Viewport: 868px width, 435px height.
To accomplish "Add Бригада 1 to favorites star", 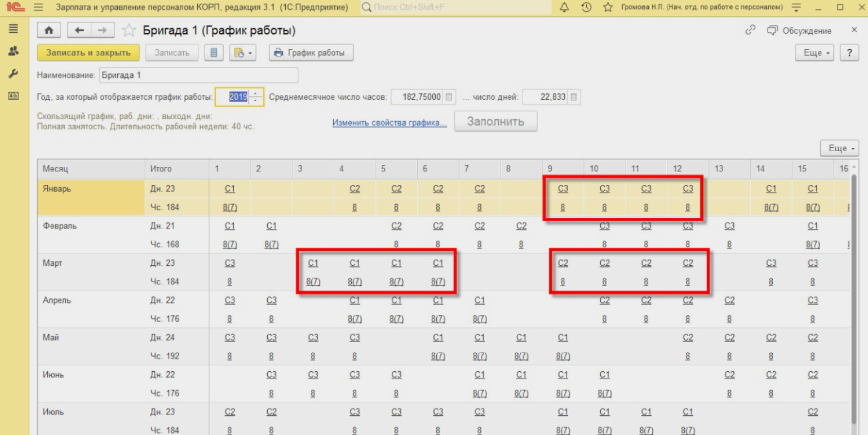I will [x=129, y=30].
